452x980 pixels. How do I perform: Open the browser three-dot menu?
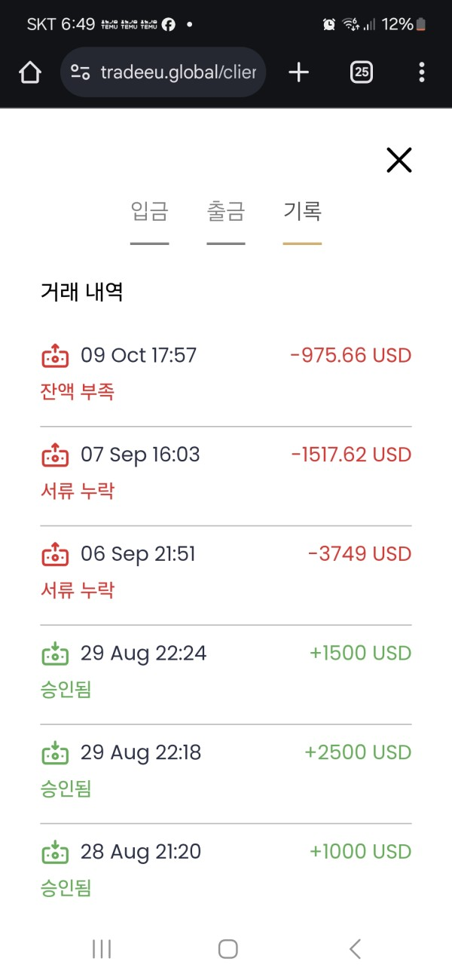[421, 72]
